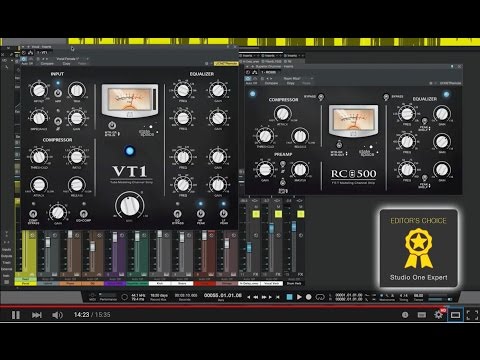
Task: Toggle RC500 compressor Bypass switch
Action: pyautogui.click(x=321, y=97)
